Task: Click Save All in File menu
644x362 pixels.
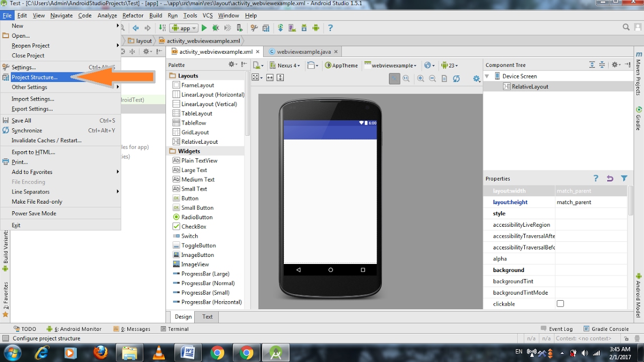Action: pos(60,121)
